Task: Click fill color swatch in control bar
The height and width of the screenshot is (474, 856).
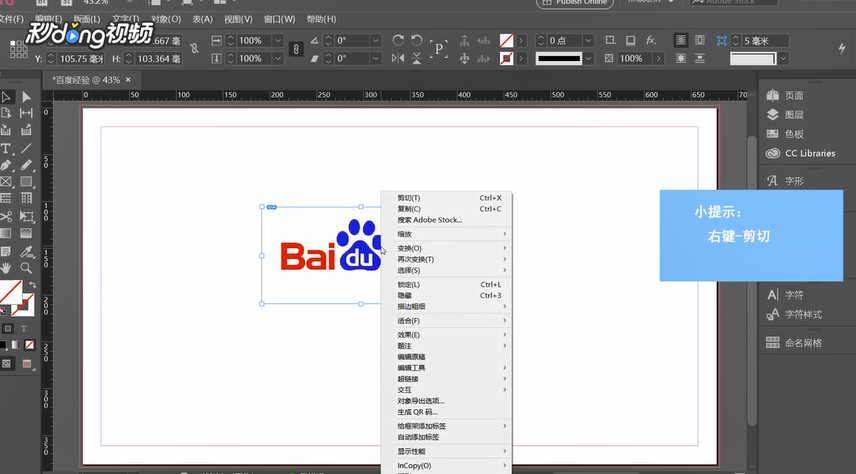Action: [x=507, y=40]
